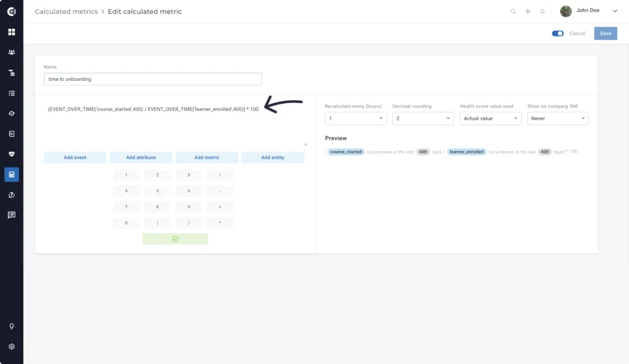Click the Cancel link
629x364 pixels.
click(x=577, y=34)
